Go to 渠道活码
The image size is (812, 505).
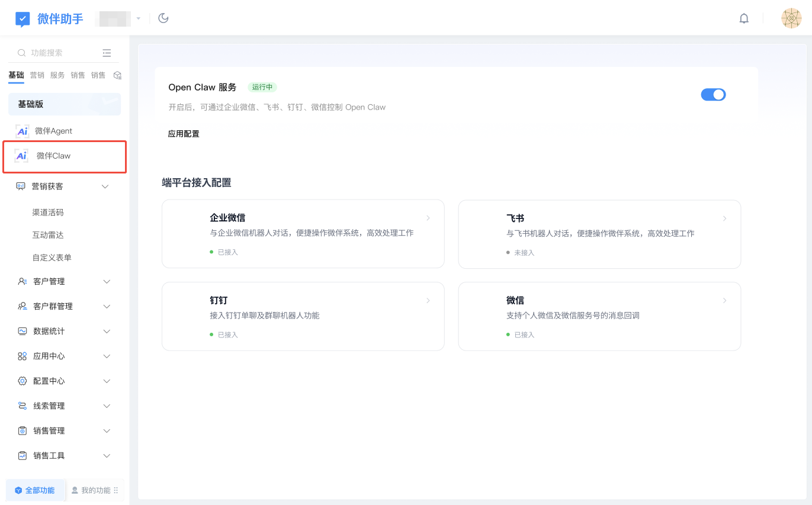(x=48, y=213)
